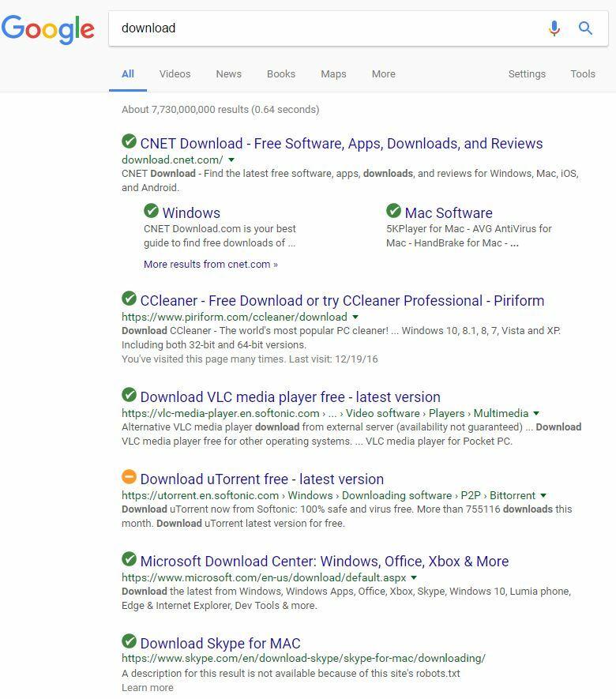Start voice search with microphone icon

[554, 28]
